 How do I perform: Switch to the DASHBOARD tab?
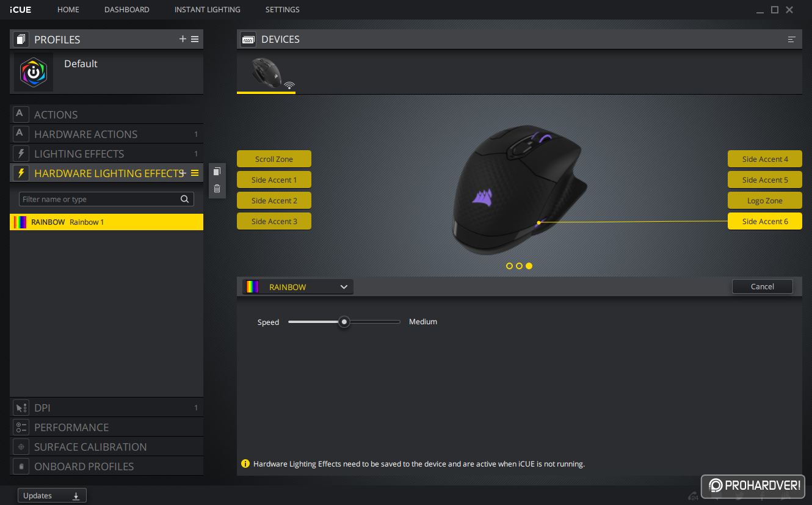click(x=127, y=10)
